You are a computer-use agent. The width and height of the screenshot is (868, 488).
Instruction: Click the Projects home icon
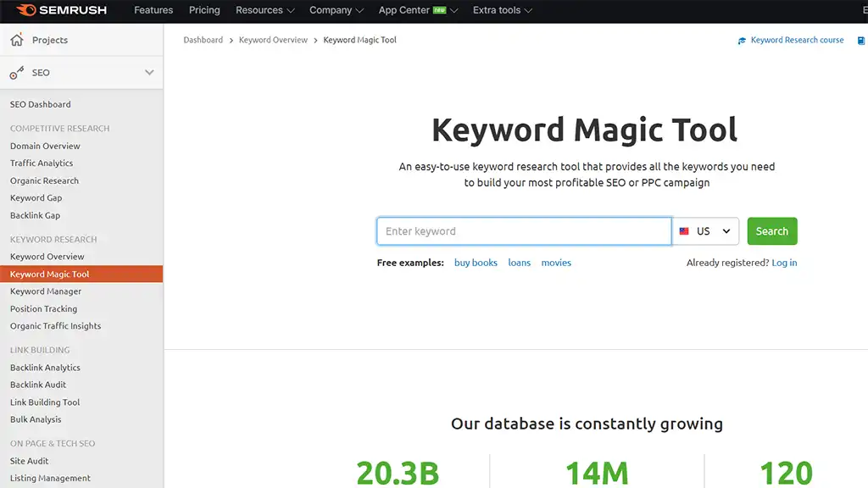pos(17,39)
